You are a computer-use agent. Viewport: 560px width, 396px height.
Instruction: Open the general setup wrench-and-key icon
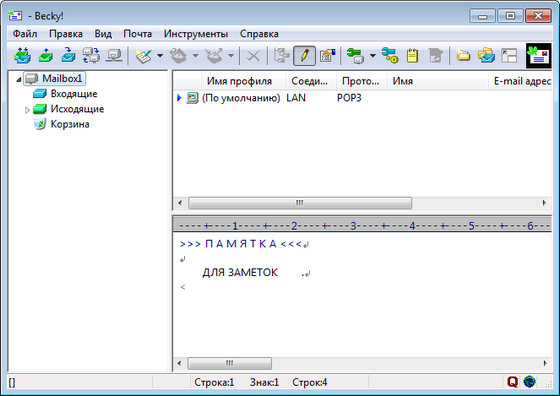(390, 56)
